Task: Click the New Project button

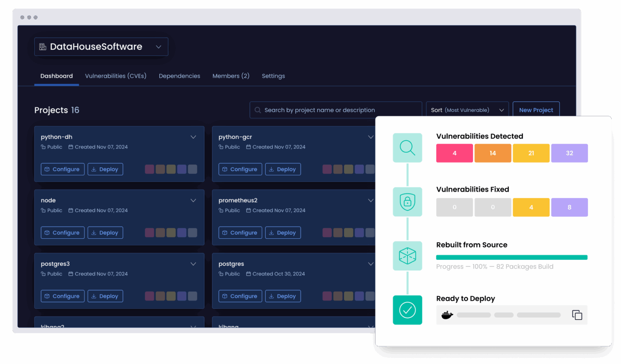Action: coord(536,110)
